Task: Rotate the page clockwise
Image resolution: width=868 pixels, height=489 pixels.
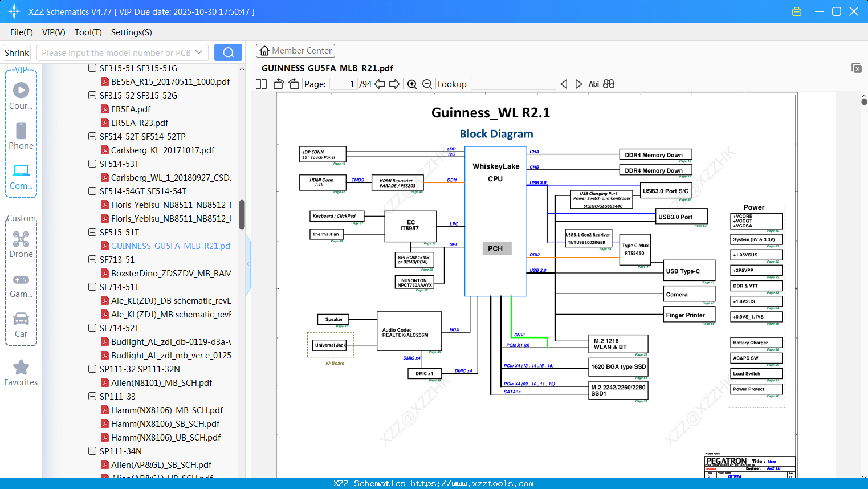Action: coord(294,84)
